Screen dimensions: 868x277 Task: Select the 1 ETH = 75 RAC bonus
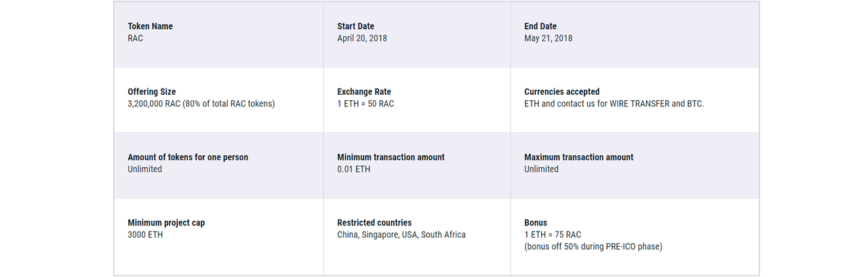553,235
